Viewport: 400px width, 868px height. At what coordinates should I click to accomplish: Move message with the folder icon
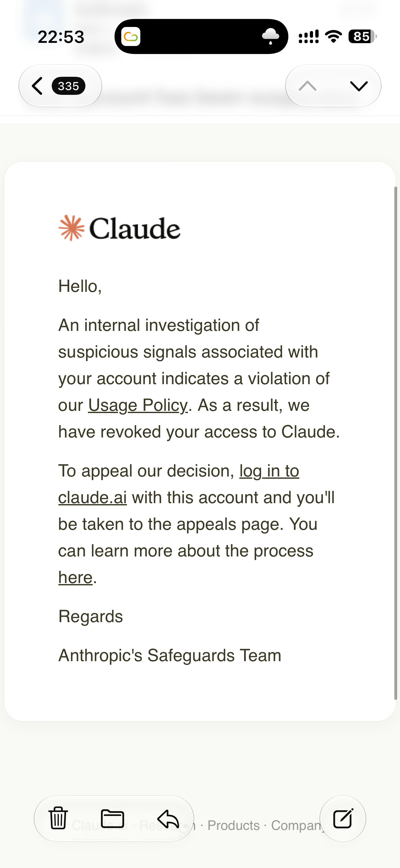click(x=112, y=819)
